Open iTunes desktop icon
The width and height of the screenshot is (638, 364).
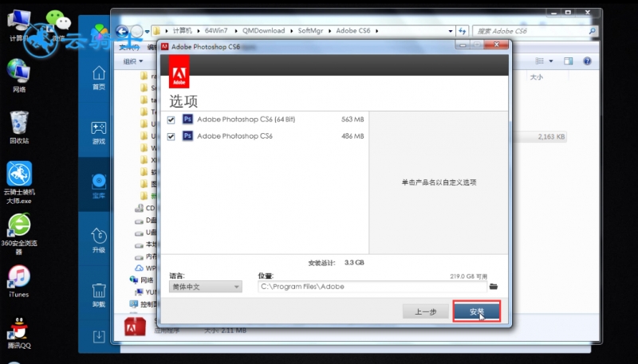tap(18, 281)
